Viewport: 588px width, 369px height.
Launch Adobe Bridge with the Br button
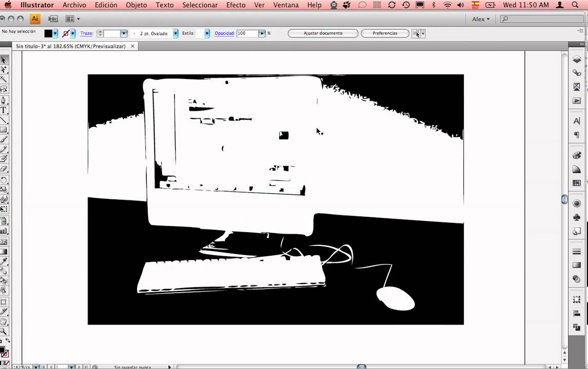point(53,19)
